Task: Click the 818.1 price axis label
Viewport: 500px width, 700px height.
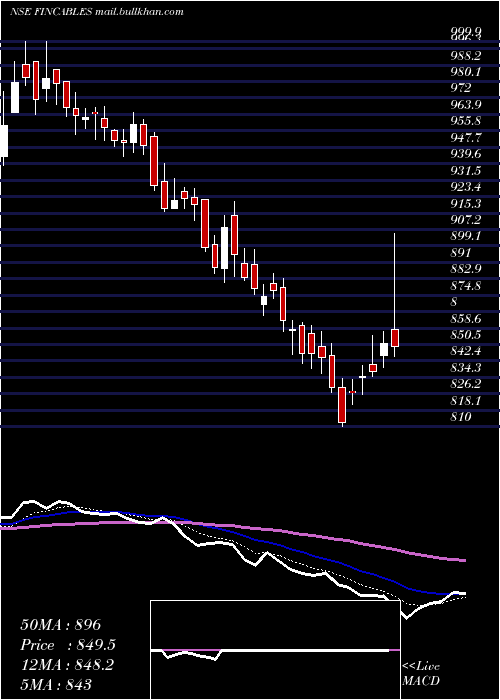Action: pos(466,400)
